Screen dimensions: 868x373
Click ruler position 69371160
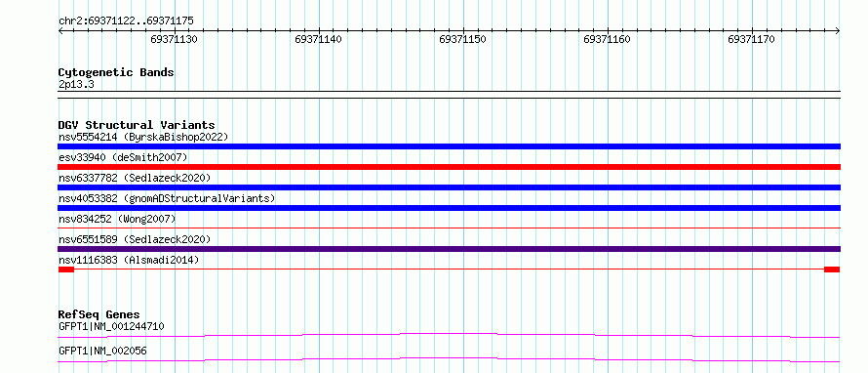pyautogui.click(x=608, y=39)
